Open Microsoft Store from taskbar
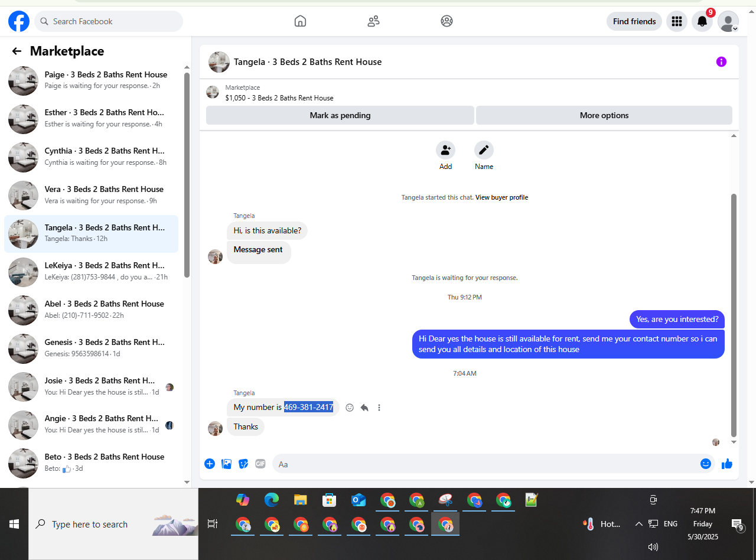The image size is (756, 560). (x=329, y=500)
